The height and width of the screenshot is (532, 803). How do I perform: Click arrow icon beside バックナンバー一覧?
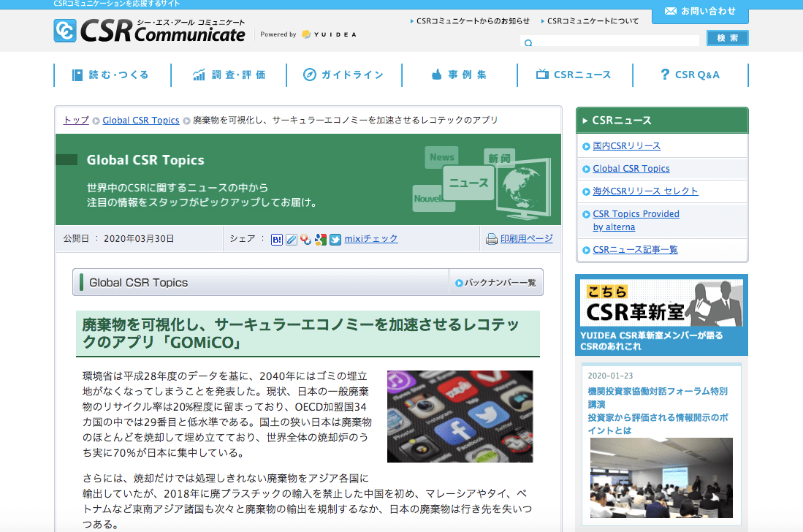click(x=459, y=283)
